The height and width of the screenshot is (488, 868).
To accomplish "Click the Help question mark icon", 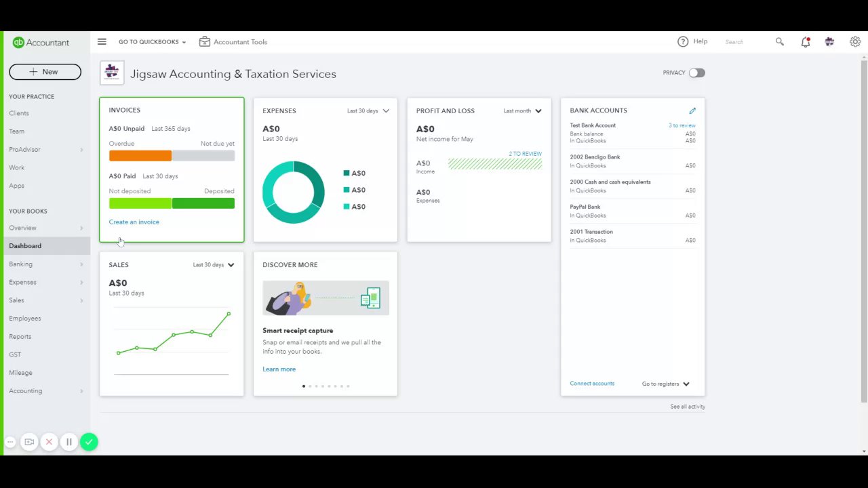I will [x=683, y=41].
